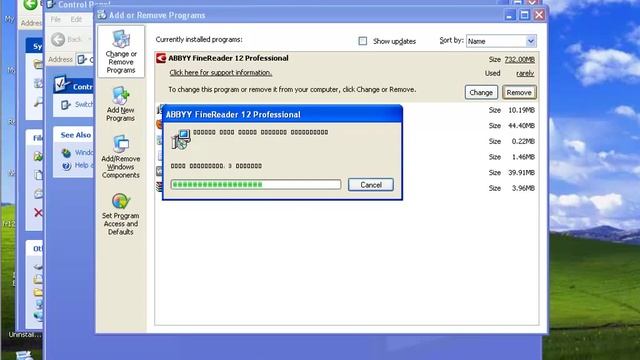640x360 pixels.
Task: Click the green uninstall progress bar
Action: click(256, 184)
